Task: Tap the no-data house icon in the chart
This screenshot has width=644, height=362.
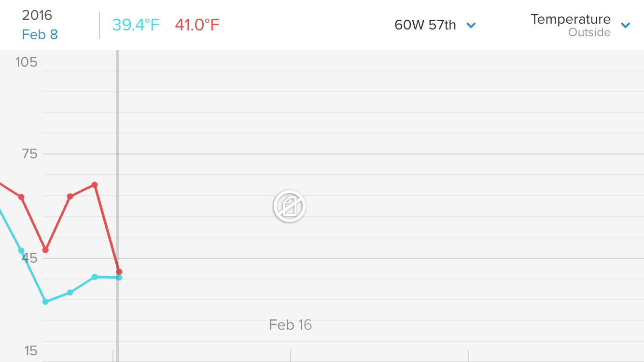Action: [x=289, y=206]
